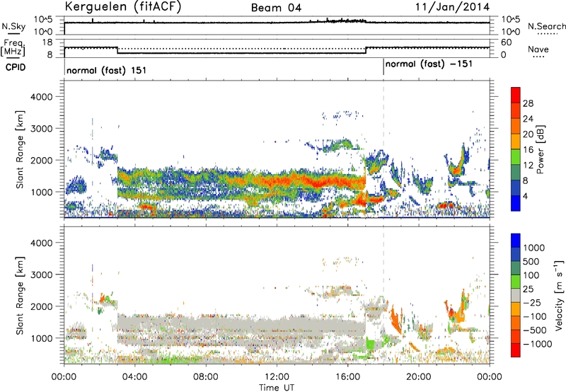Screen dimensions: 566x392
Task: Click the date '11/Jan/2014'
Action: pos(452,7)
